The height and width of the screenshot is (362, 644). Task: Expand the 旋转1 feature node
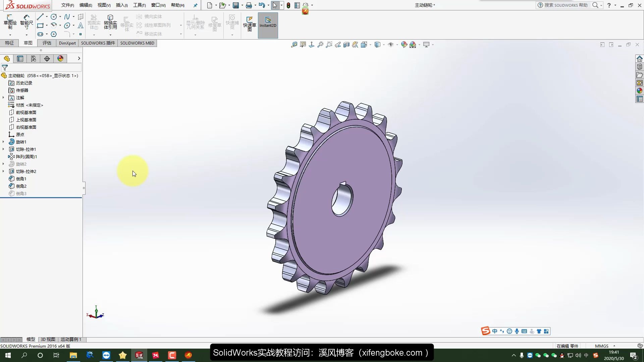3,142
